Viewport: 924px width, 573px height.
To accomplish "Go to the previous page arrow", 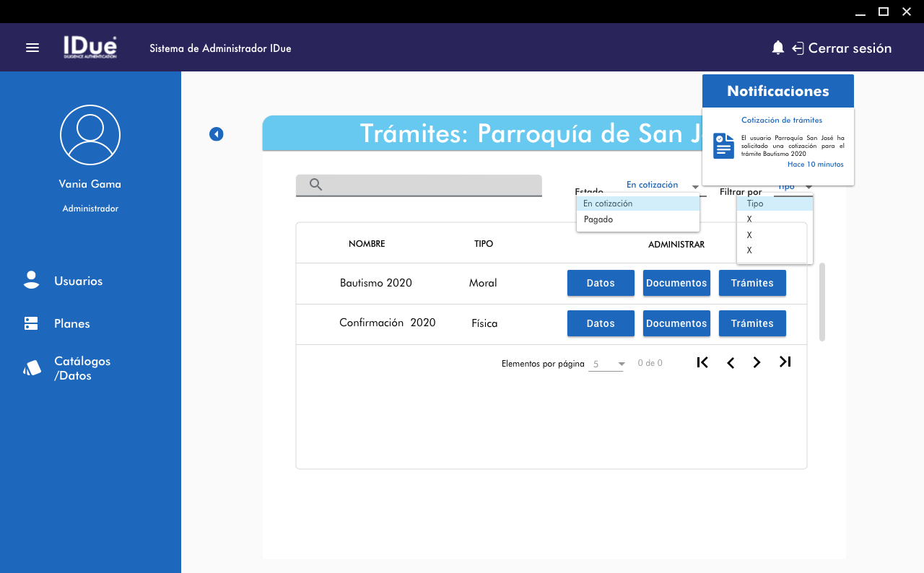I will (731, 362).
